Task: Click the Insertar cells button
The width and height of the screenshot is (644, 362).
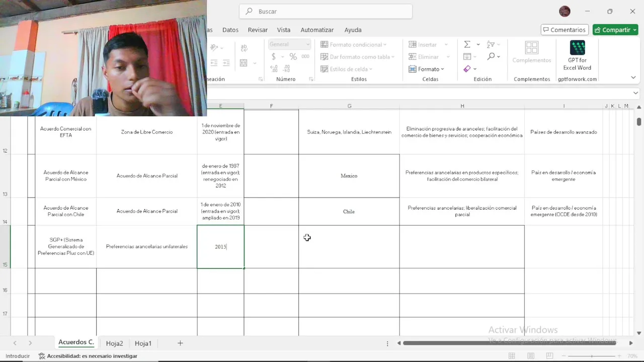Action: [x=423, y=45]
